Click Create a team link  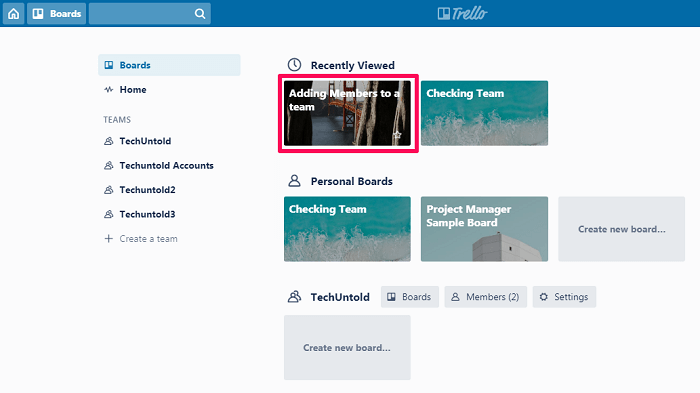[x=148, y=239]
